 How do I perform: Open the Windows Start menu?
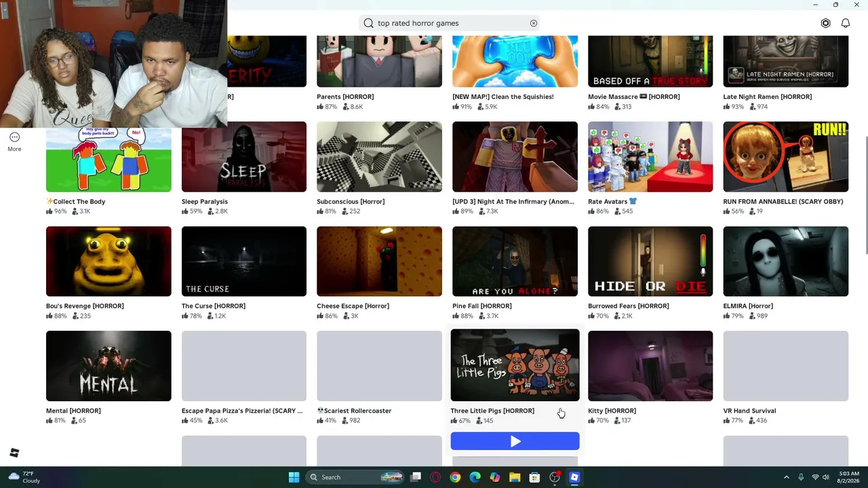point(294,477)
